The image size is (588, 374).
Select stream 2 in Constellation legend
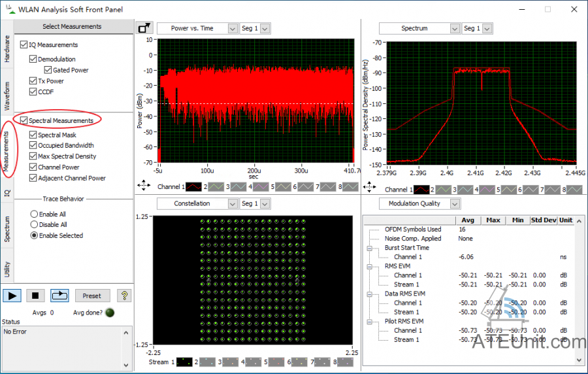pos(207,362)
